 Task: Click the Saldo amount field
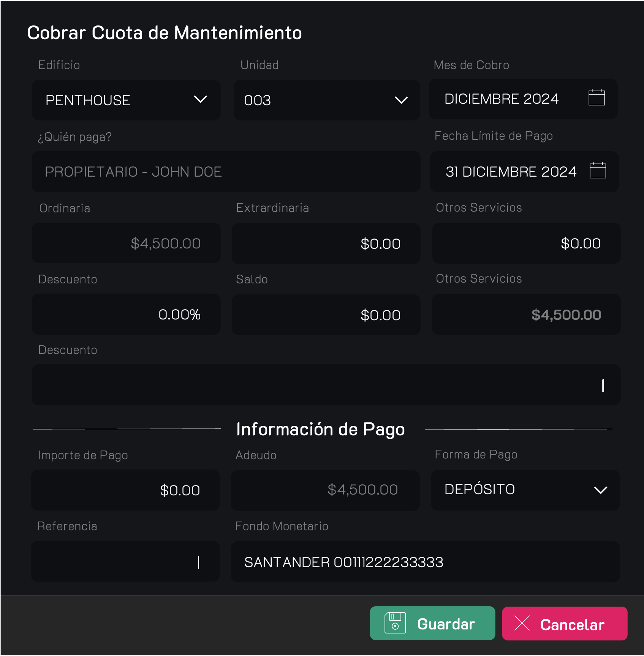click(x=326, y=315)
